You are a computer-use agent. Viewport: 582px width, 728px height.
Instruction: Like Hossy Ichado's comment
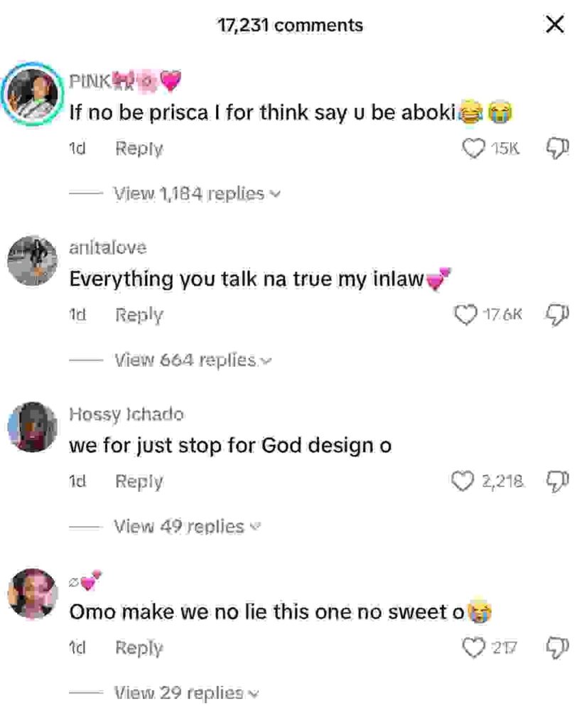click(463, 481)
